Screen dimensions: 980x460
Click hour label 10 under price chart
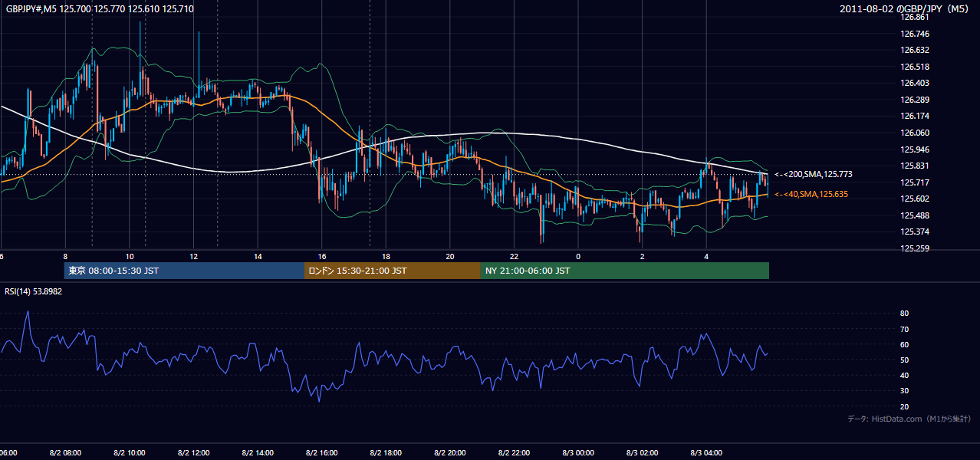pos(130,256)
